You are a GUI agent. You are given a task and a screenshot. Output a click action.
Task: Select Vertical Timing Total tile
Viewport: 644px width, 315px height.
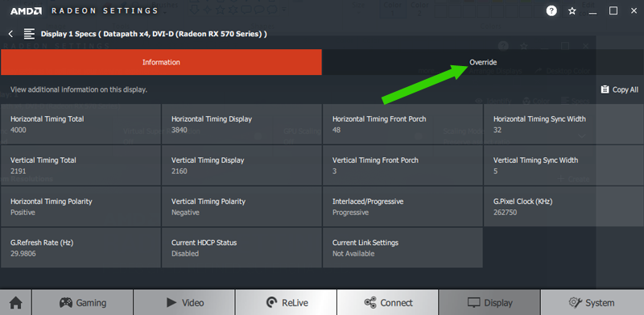tap(80, 165)
